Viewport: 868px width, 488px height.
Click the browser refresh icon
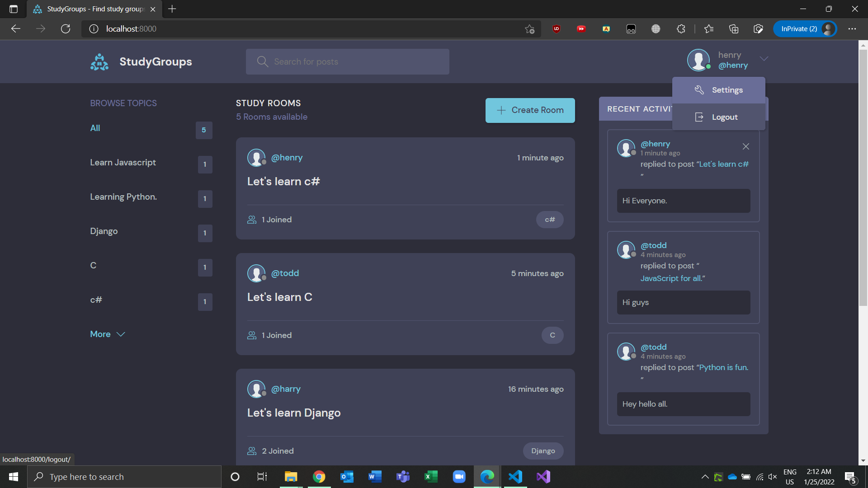(x=66, y=29)
